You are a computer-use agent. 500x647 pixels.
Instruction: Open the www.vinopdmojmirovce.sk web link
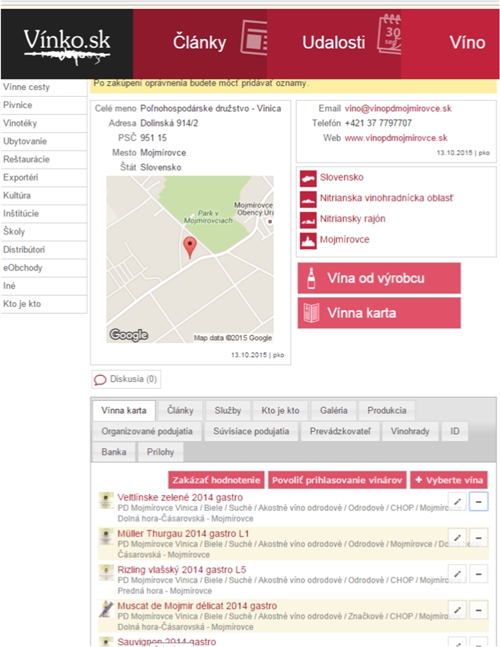click(396, 138)
